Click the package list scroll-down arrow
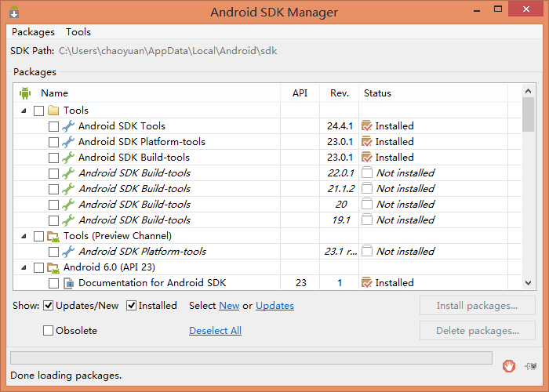 click(529, 283)
